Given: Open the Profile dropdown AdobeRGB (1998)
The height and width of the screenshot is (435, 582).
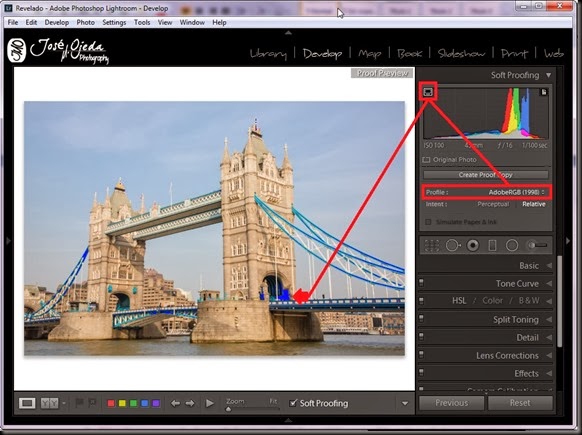Looking at the screenshot, I should [x=516, y=192].
